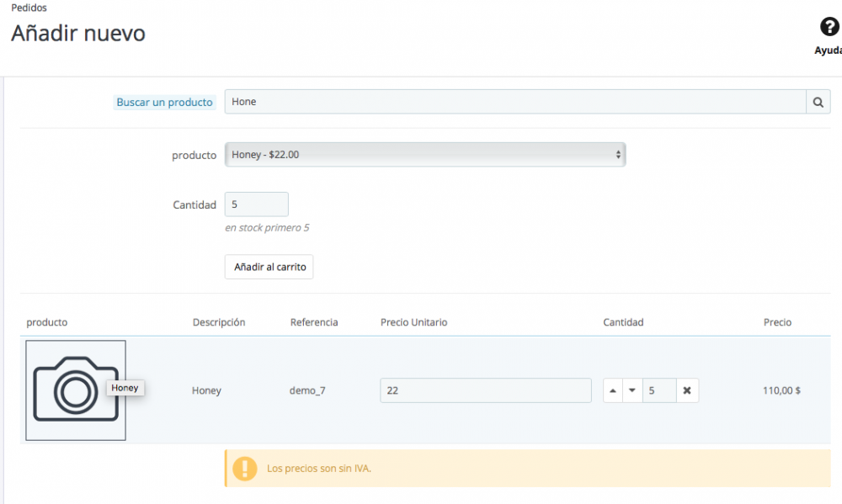
Task: Click the 'Descripción' column header
Action: click(x=218, y=322)
